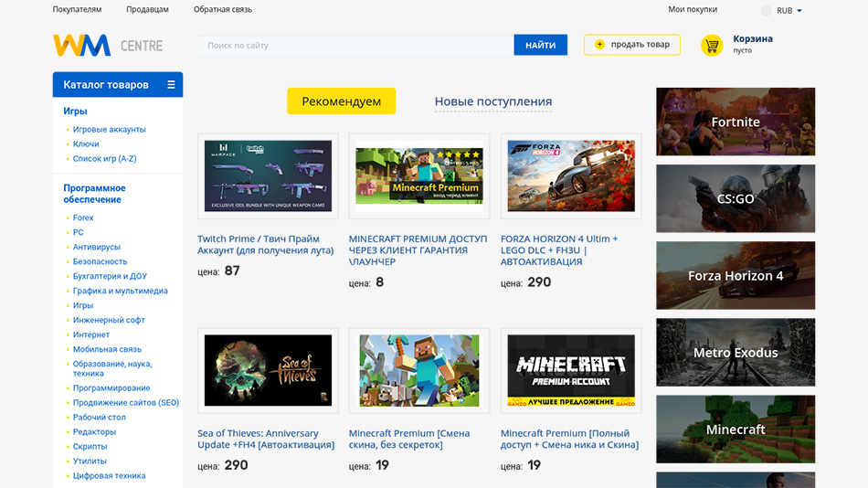Open Продвижение сайтов (SEO) category

click(126, 403)
